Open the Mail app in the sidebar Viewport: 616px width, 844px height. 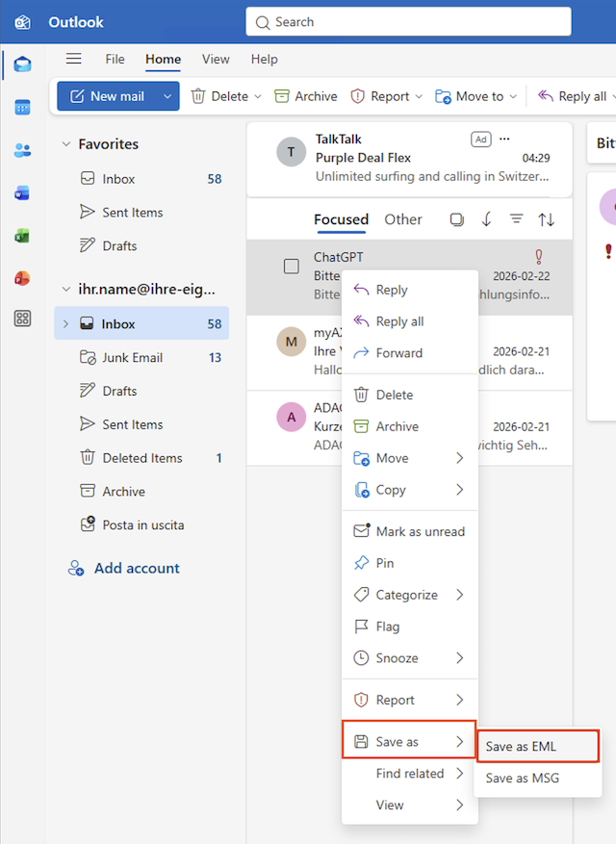(x=22, y=64)
